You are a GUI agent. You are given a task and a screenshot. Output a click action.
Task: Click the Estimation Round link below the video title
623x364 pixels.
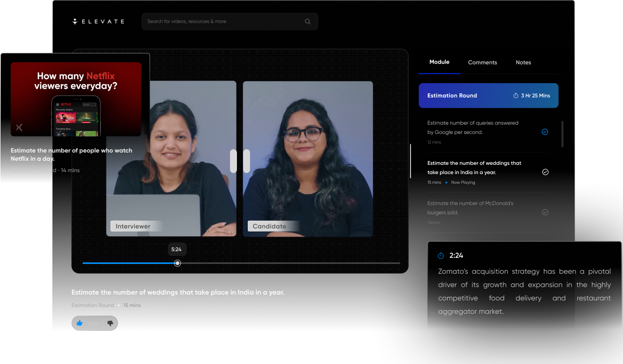click(x=93, y=305)
